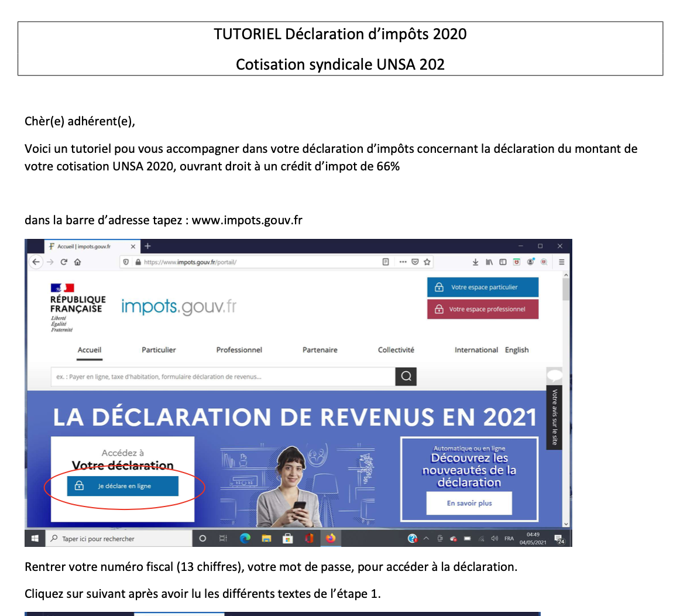The height and width of the screenshot is (616, 687).
Task: Open Votre espace professionnel
Action: pyautogui.click(x=483, y=309)
